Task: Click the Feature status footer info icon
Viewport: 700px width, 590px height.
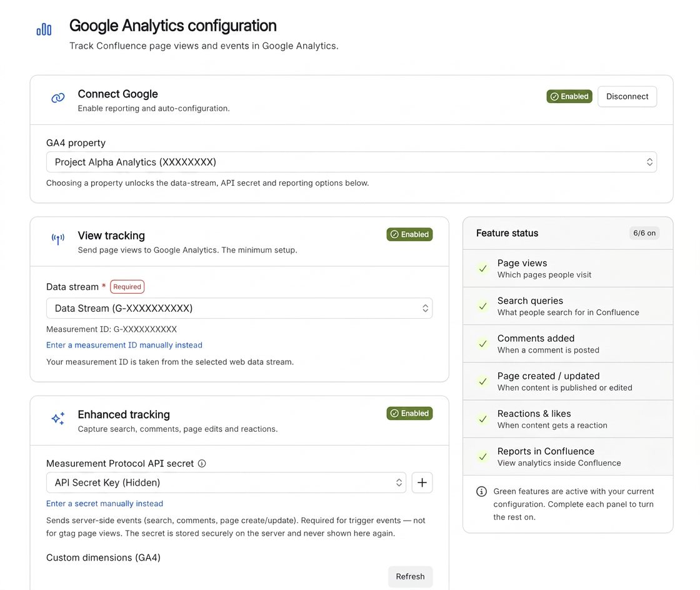Action: [x=481, y=491]
